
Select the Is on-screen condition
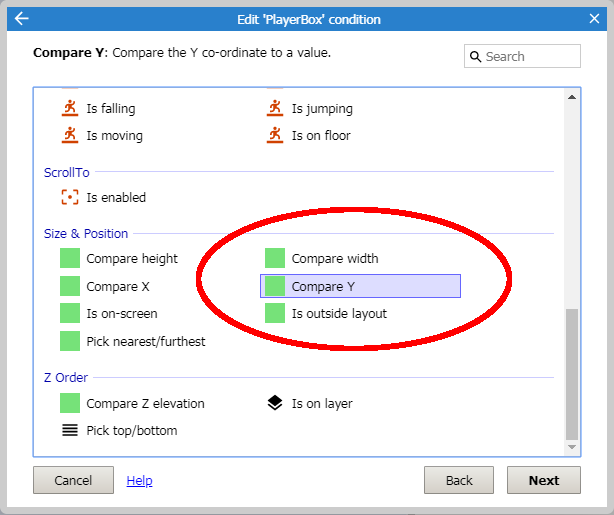[121, 314]
